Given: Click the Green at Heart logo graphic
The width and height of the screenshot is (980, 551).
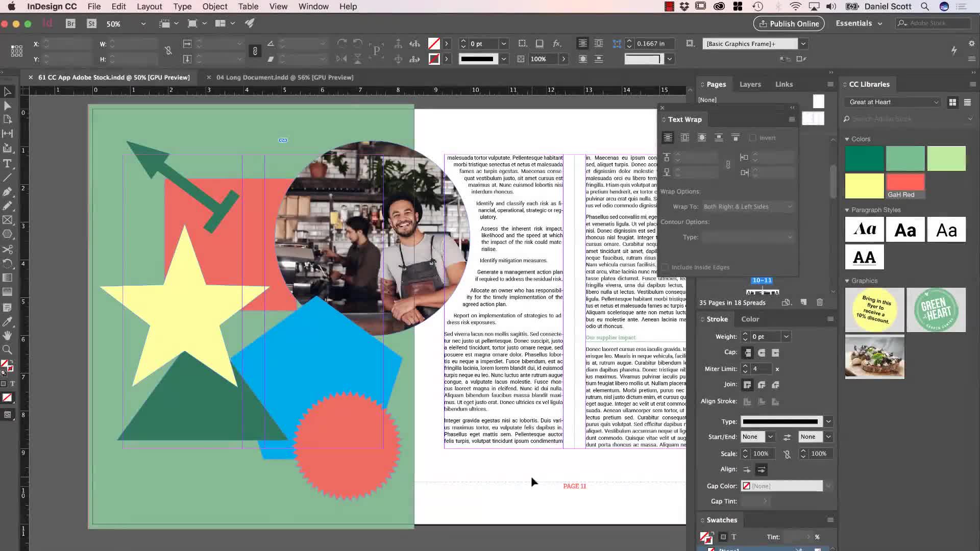Looking at the screenshot, I should [936, 310].
